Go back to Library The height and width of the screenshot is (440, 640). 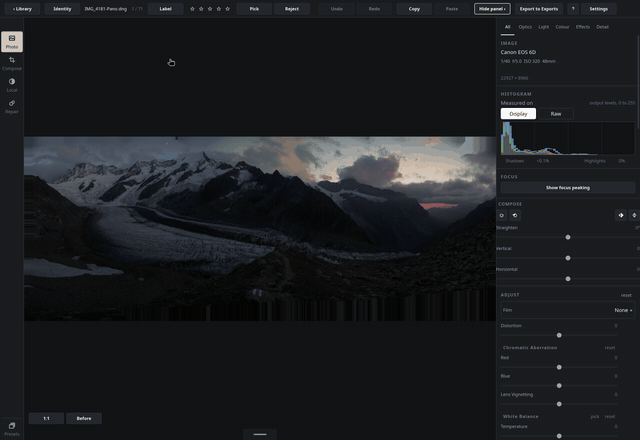pyautogui.click(x=22, y=9)
